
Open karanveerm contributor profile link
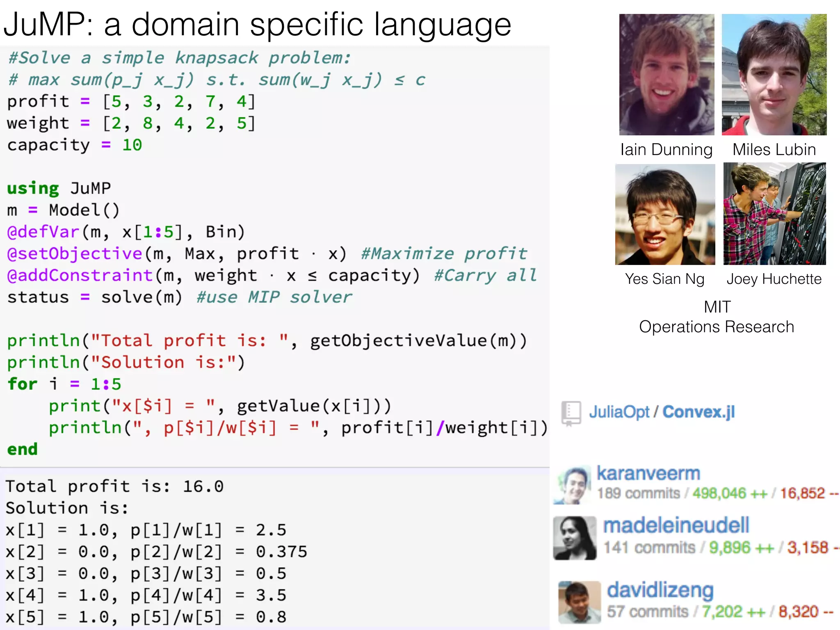click(648, 473)
